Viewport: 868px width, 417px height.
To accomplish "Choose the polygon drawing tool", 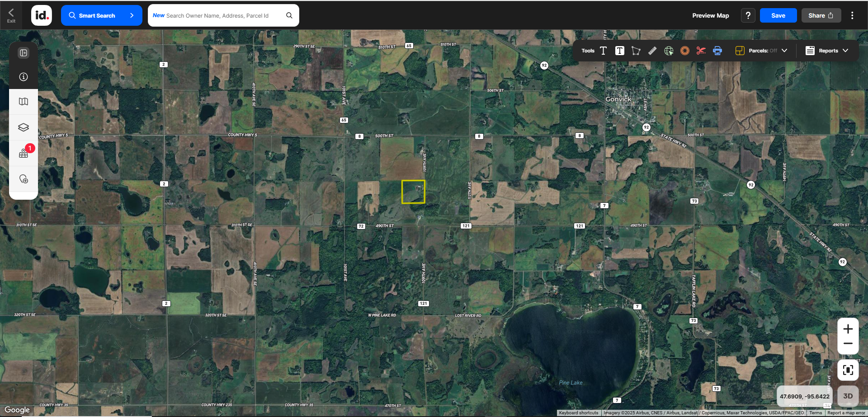I will click(636, 51).
